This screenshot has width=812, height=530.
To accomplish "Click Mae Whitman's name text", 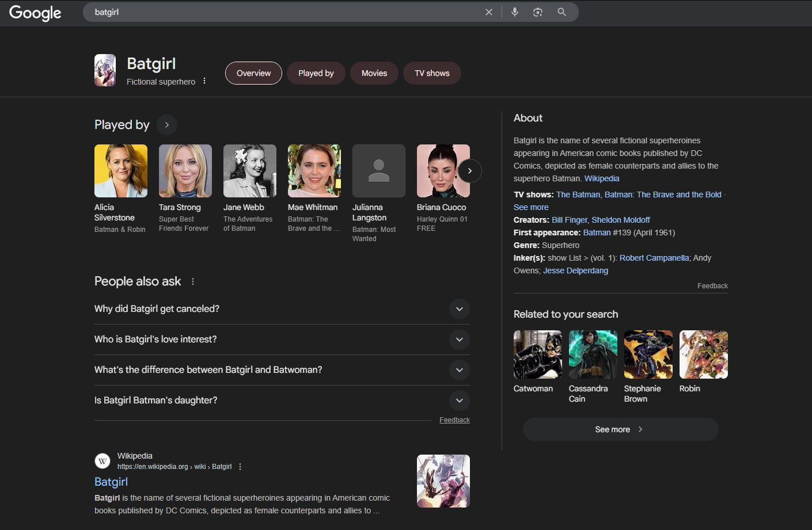I will coord(313,207).
